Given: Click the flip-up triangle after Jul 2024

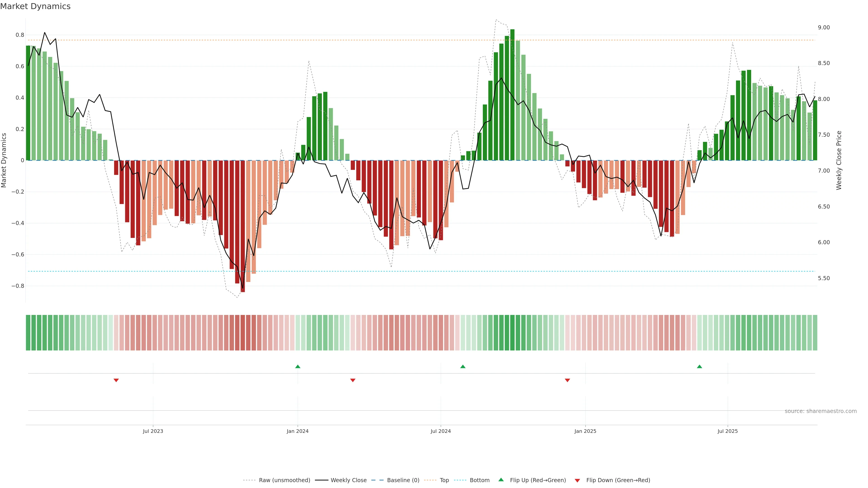Looking at the screenshot, I should click(x=463, y=366).
